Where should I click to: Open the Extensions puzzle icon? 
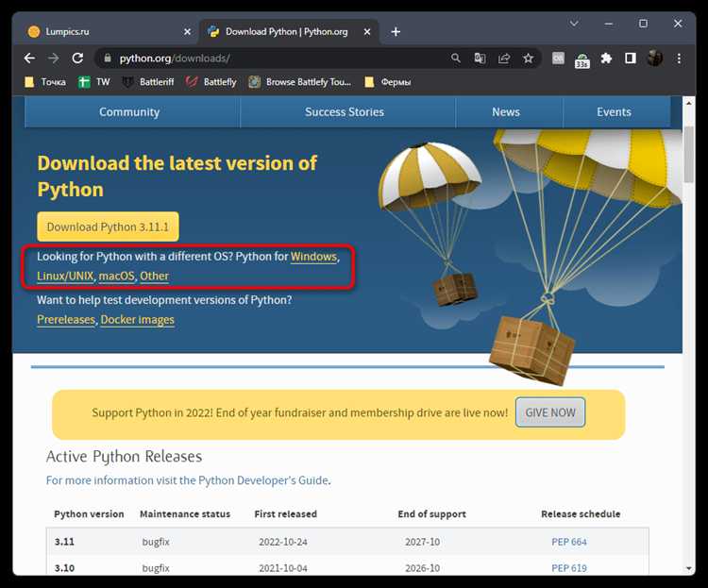click(606, 59)
